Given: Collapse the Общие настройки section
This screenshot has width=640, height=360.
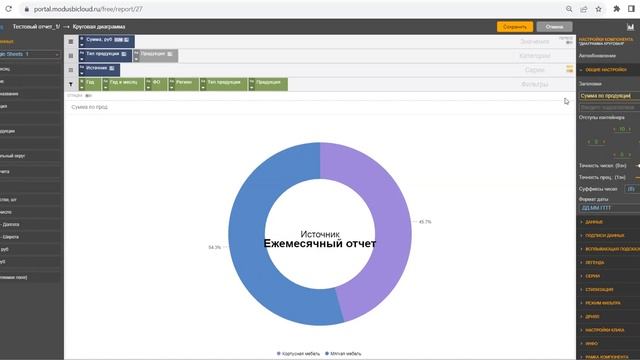Looking at the screenshot, I should coord(608,70).
